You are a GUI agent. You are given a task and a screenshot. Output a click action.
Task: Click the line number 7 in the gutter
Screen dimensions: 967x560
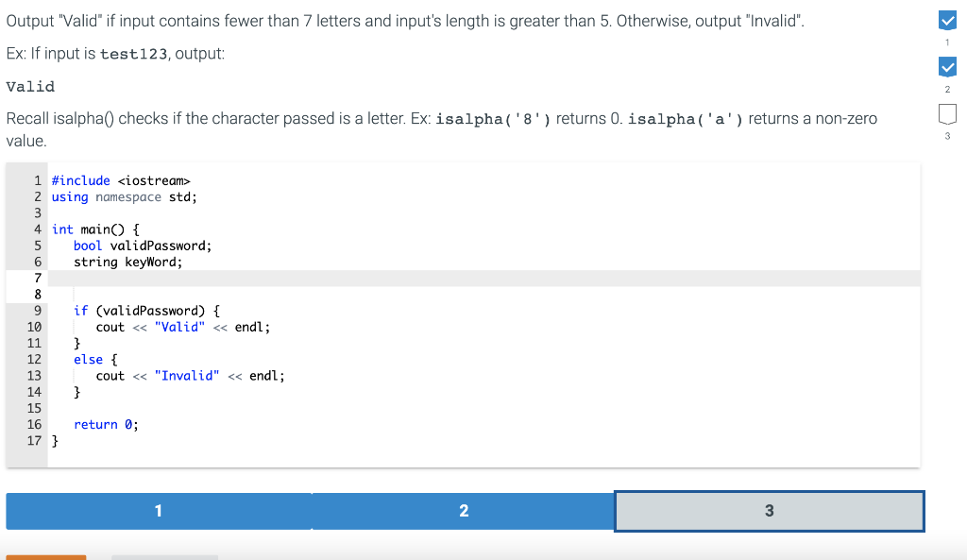point(36,278)
